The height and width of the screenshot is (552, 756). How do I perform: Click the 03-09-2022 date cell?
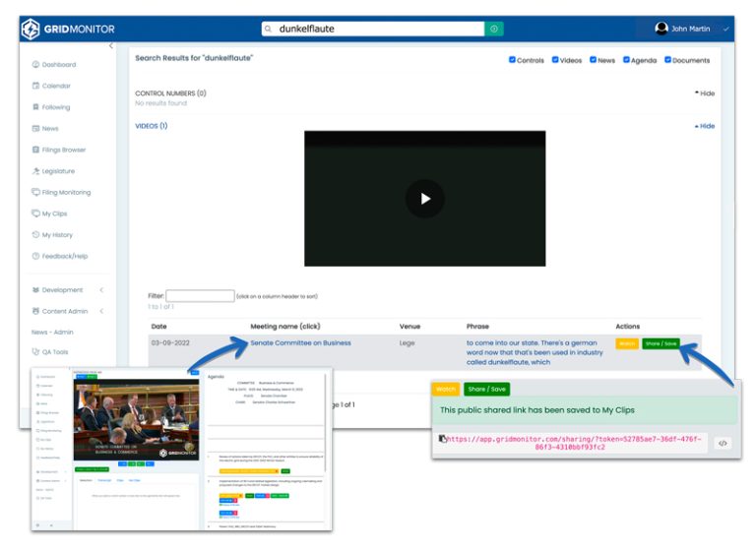(170, 342)
